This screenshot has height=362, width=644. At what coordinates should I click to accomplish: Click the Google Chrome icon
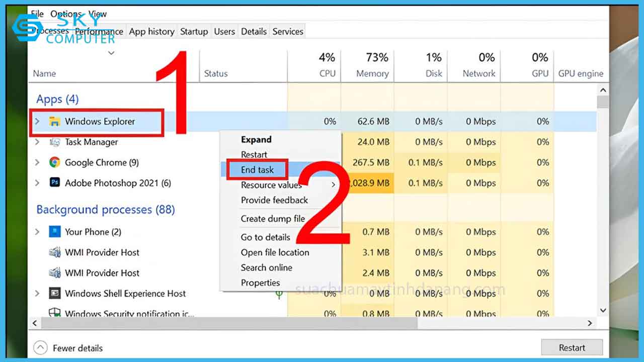[54, 162]
